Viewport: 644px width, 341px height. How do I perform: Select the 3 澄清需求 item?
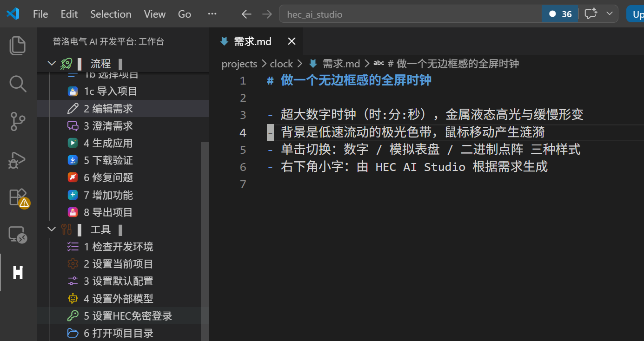[x=123, y=126]
